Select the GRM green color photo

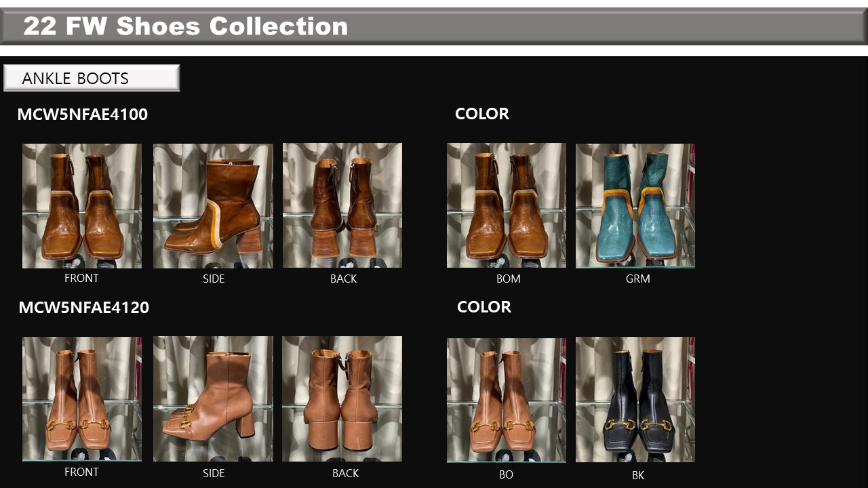tap(635, 205)
